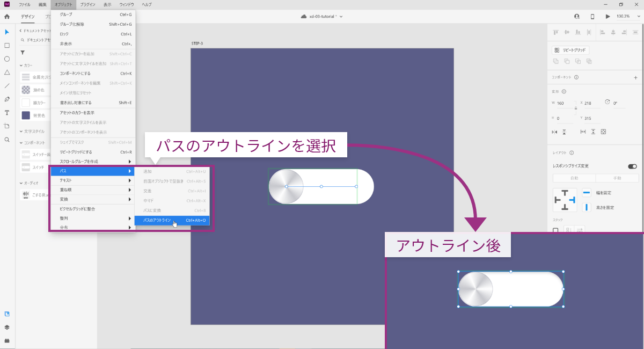
Task: Click the 背景色 color swatch
Action: point(26,115)
